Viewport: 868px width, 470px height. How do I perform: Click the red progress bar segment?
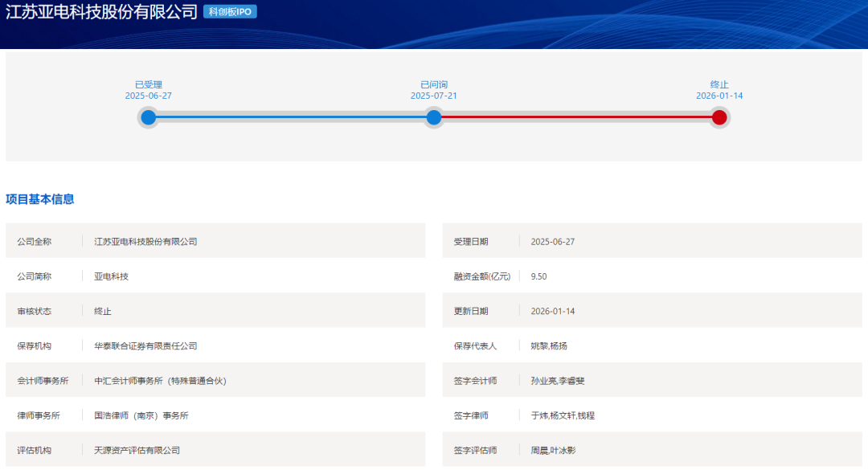pos(576,118)
